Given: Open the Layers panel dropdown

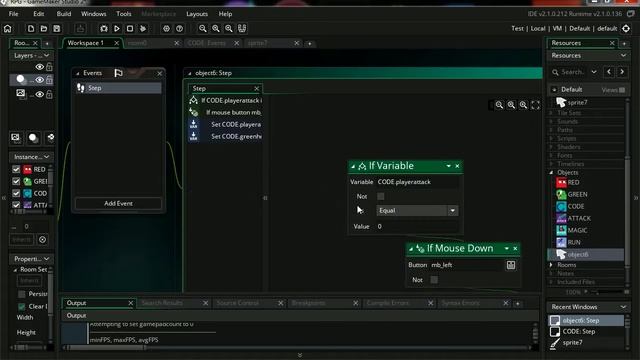Looking at the screenshot, I should [x=47, y=56].
